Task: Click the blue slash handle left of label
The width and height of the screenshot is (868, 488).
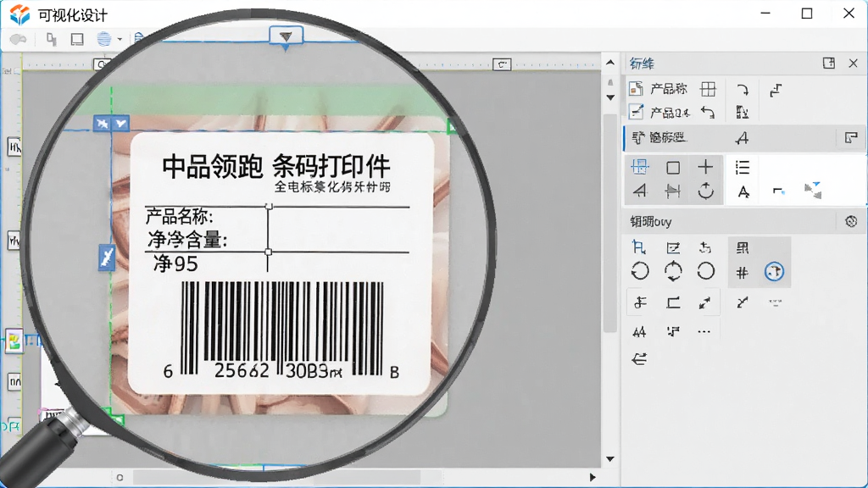Action: pyautogui.click(x=106, y=258)
